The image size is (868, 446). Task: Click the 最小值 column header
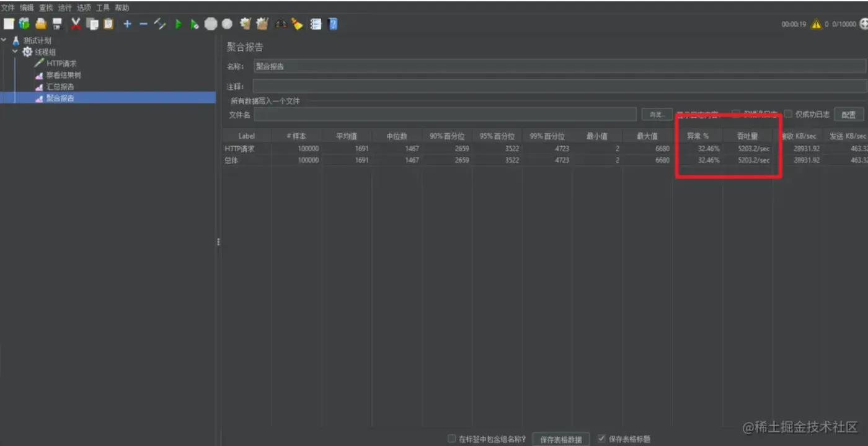coord(597,136)
